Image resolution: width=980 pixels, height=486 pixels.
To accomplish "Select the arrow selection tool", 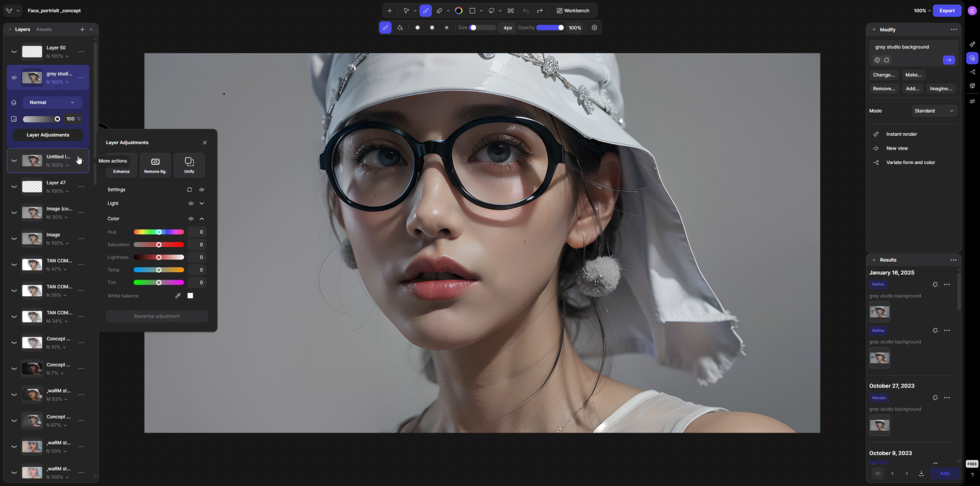I will pyautogui.click(x=406, y=11).
